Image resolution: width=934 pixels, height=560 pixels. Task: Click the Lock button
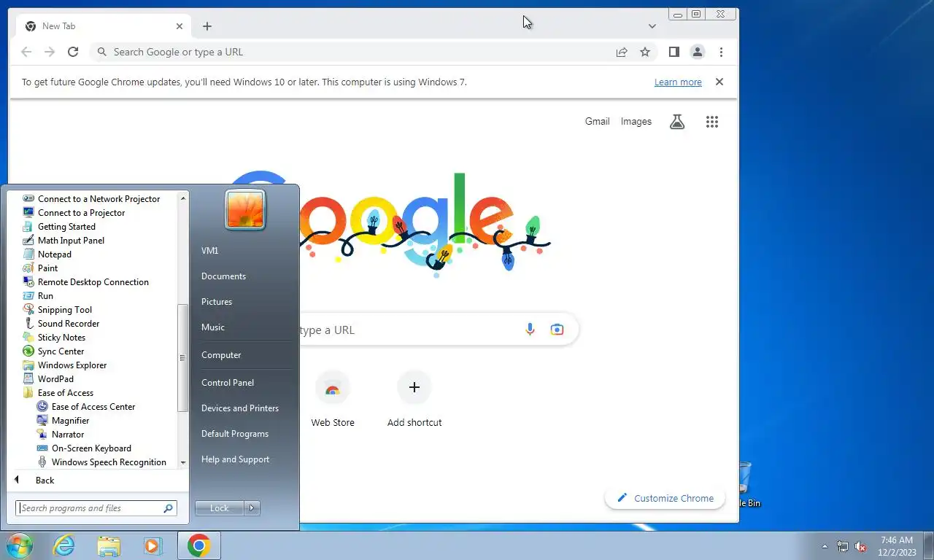click(219, 508)
